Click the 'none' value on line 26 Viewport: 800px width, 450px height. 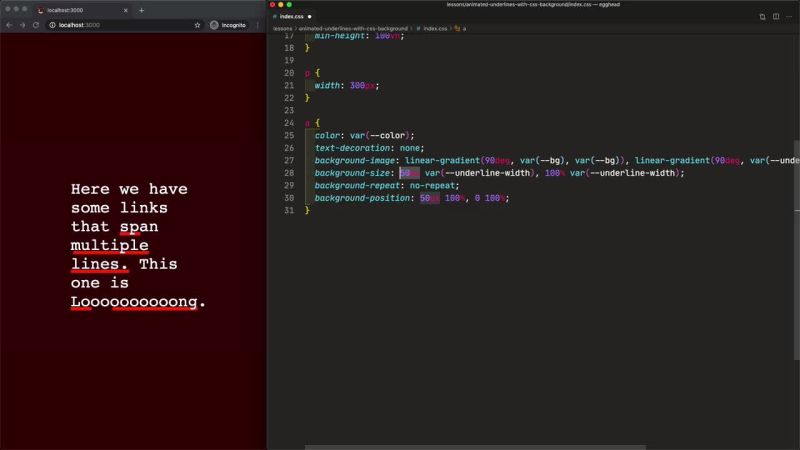point(409,148)
